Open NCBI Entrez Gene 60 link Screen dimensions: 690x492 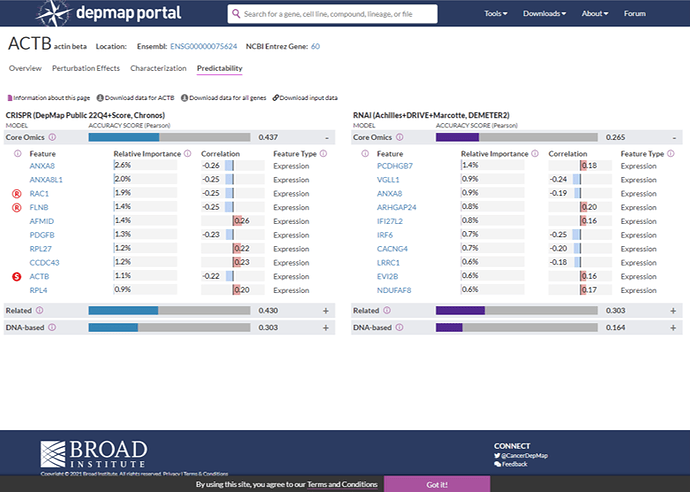(315, 46)
